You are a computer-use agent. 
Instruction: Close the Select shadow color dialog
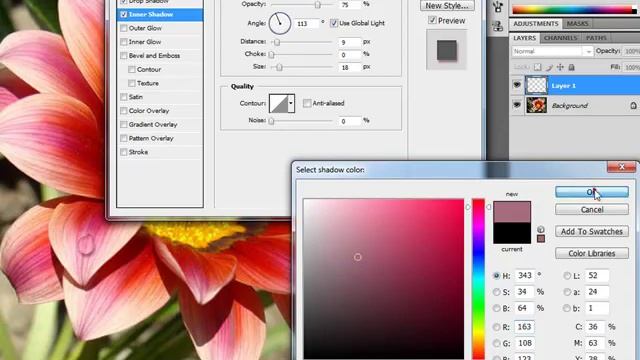click(621, 167)
